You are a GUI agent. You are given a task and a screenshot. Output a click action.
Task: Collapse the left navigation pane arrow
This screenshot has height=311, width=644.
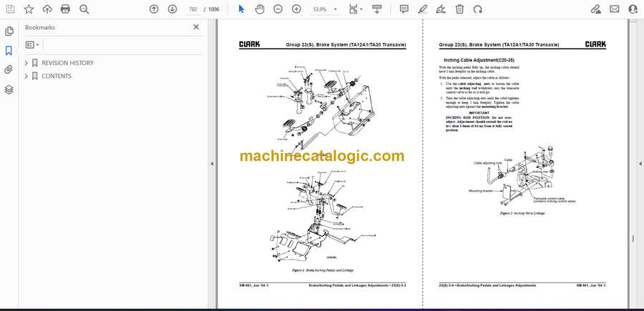point(212,164)
